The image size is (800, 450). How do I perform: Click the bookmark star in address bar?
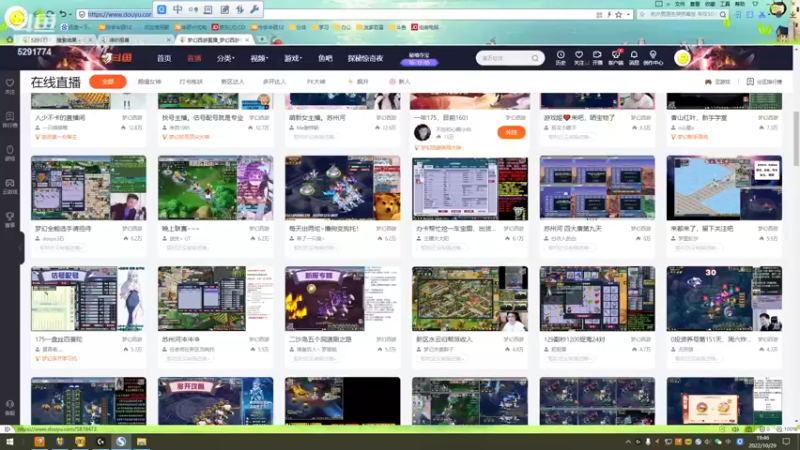[618, 15]
